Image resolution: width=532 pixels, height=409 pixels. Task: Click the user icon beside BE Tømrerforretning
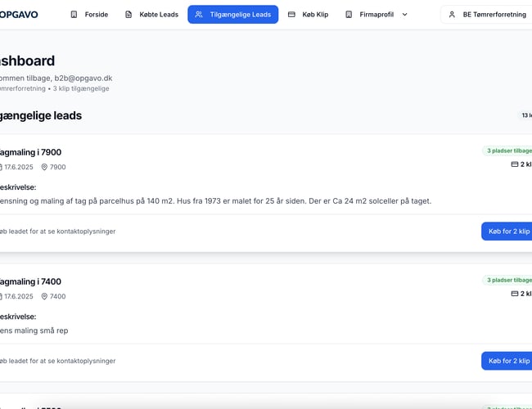point(452,15)
